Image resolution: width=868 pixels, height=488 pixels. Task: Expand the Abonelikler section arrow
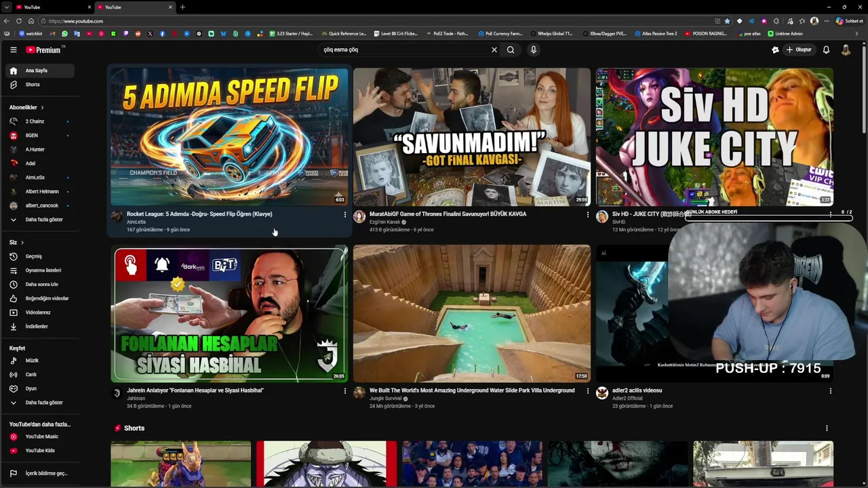point(42,107)
